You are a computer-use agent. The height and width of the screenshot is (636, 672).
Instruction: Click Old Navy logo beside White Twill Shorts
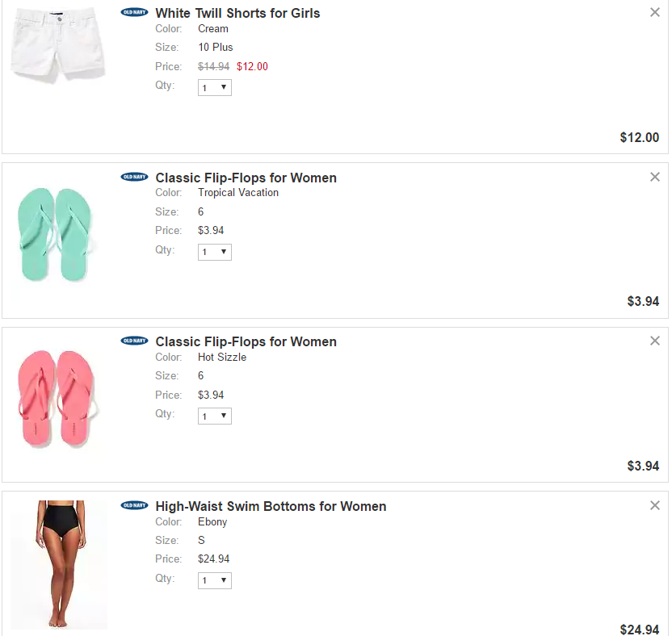click(134, 12)
